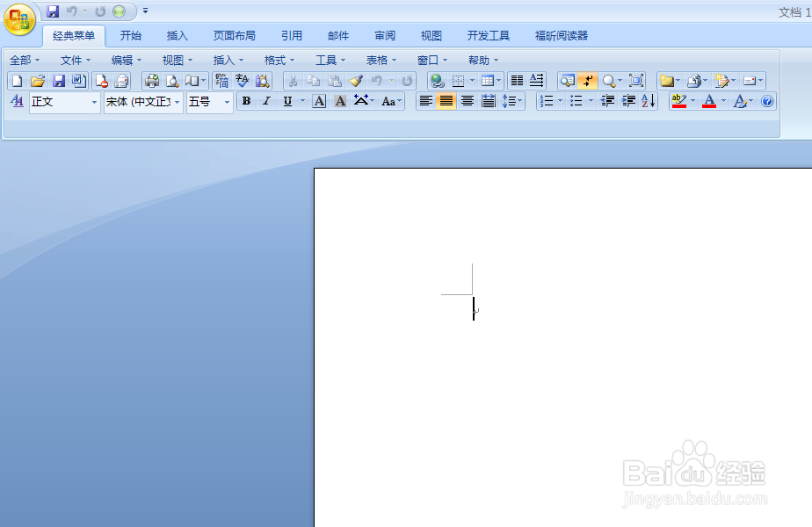Click the Paste clipboard icon
812x527 pixels.
(x=335, y=81)
